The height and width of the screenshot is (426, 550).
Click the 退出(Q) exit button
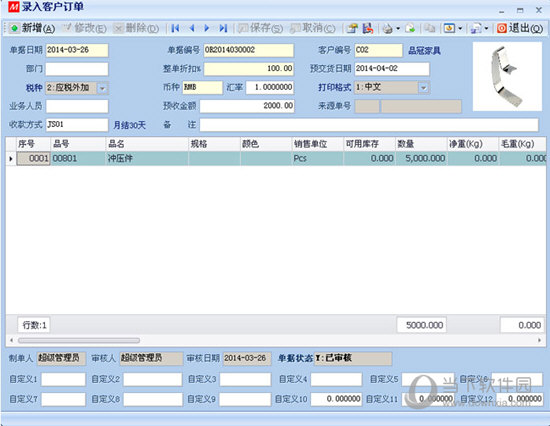click(519, 28)
